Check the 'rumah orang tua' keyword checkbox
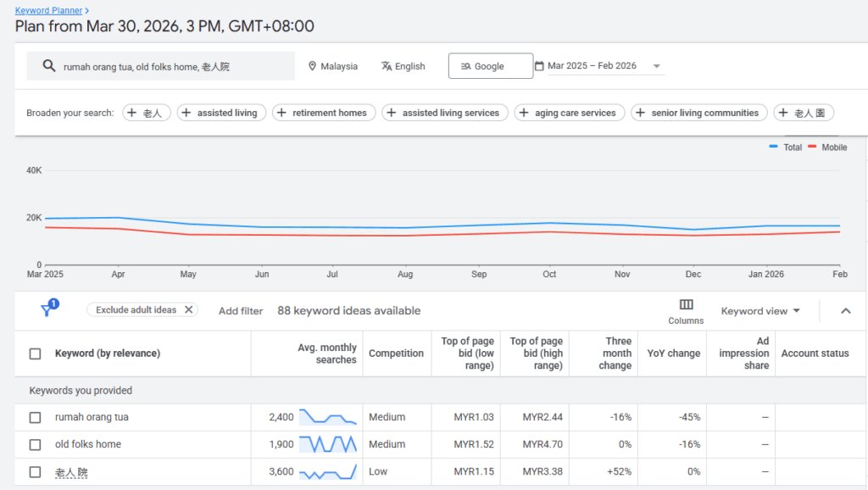The width and height of the screenshot is (868, 490). [35, 417]
